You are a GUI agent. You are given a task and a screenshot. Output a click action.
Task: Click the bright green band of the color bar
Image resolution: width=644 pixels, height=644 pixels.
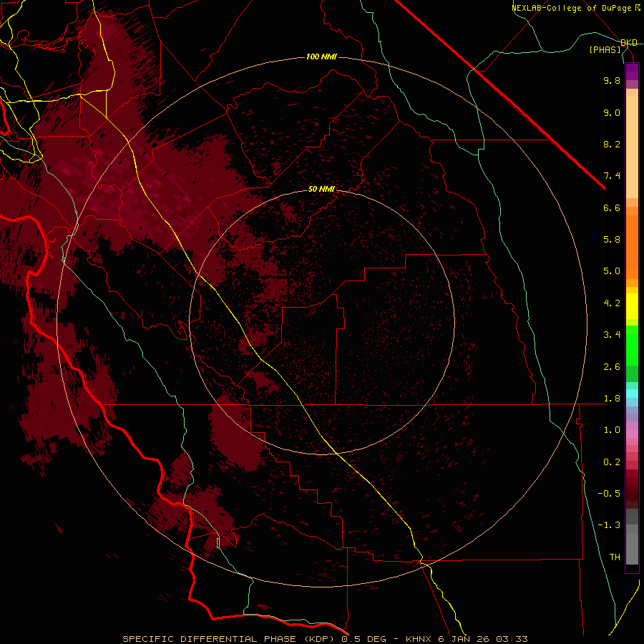tap(632, 346)
